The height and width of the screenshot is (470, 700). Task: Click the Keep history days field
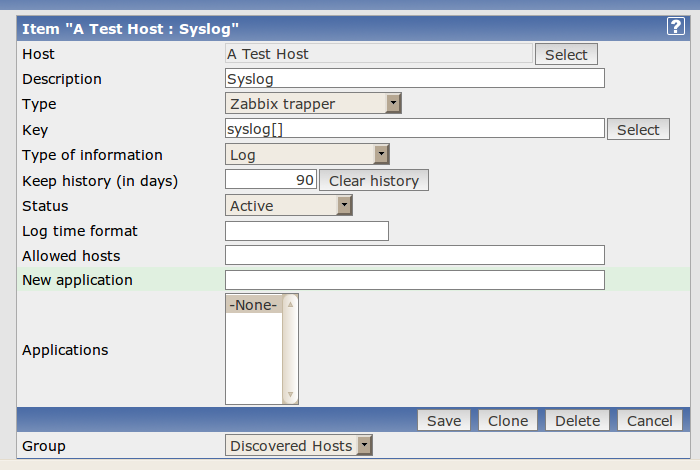pyautogui.click(x=271, y=180)
